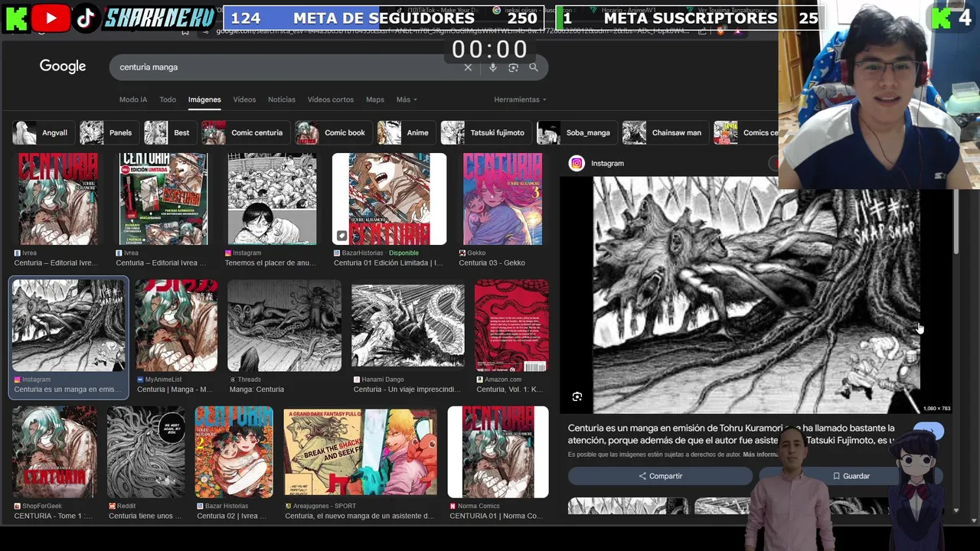
Task: Select the Imágenes tab
Action: (x=204, y=99)
